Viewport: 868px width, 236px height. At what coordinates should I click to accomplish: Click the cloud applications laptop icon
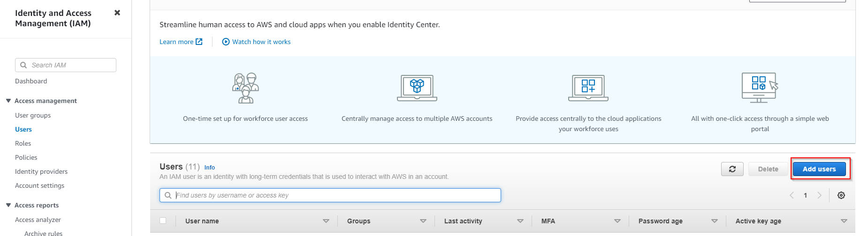coord(588,88)
